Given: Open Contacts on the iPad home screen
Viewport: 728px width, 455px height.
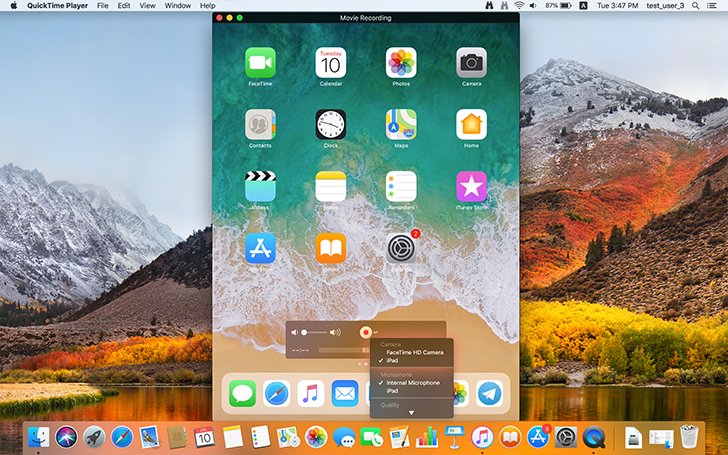Looking at the screenshot, I should click(x=260, y=124).
